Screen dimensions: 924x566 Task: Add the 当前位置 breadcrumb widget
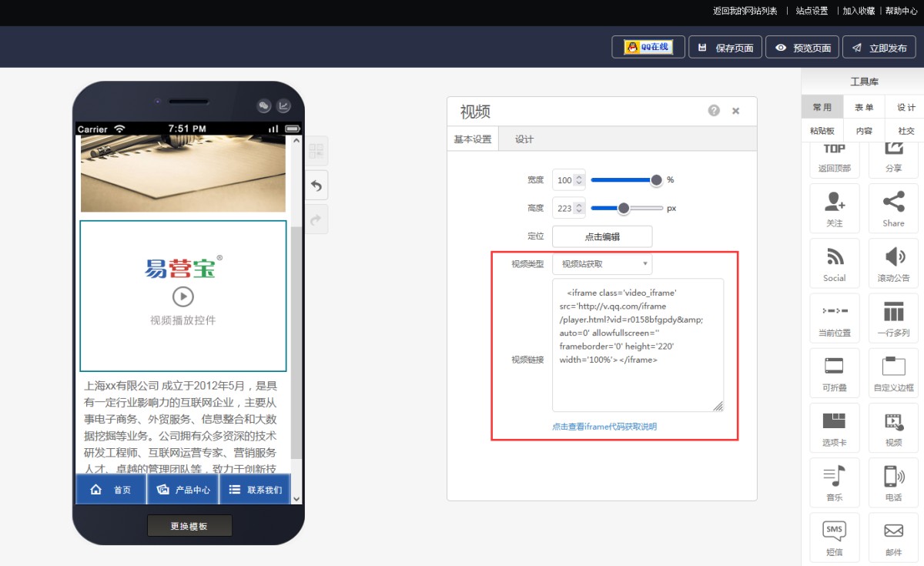(835, 318)
